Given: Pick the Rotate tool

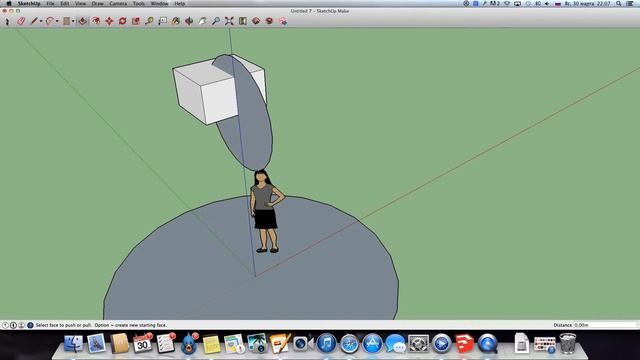Looking at the screenshot, I should (x=122, y=21).
